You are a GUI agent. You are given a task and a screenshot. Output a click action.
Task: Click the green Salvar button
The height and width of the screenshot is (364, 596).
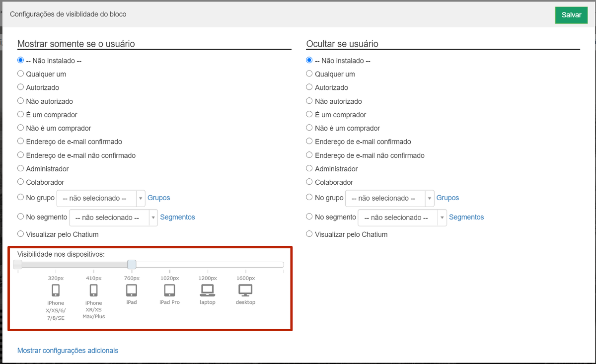click(571, 15)
